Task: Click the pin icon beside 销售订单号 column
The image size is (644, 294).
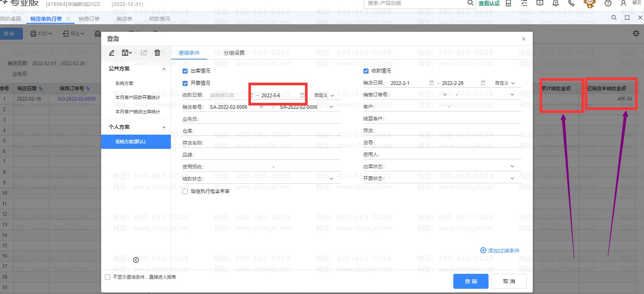Action: tap(88, 89)
